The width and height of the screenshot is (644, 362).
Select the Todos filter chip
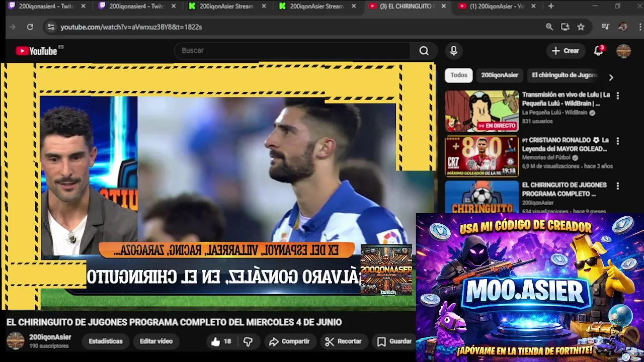pos(458,75)
